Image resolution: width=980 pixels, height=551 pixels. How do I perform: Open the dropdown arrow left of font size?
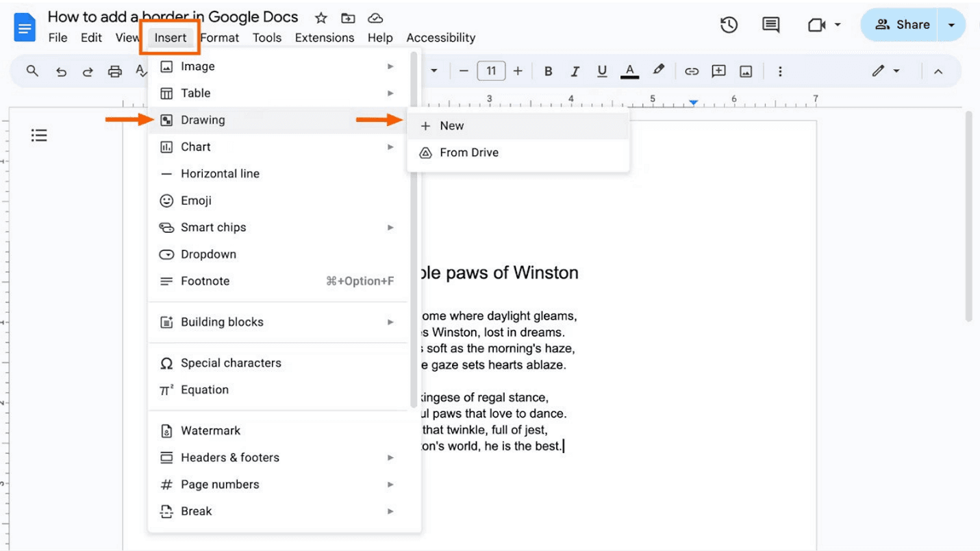click(x=434, y=71)
